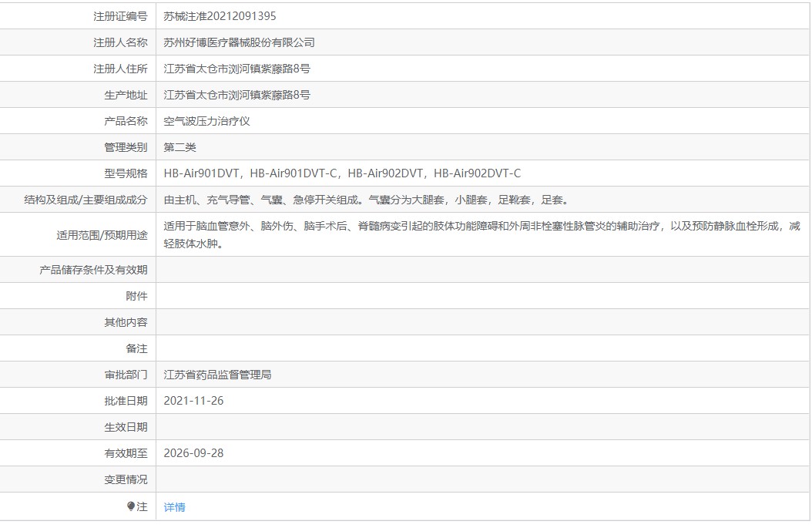Image resolution: width=812 pixels, height=528 pixels.
Task: Click the 管理类别 label
Action: [x=126, y=148]
